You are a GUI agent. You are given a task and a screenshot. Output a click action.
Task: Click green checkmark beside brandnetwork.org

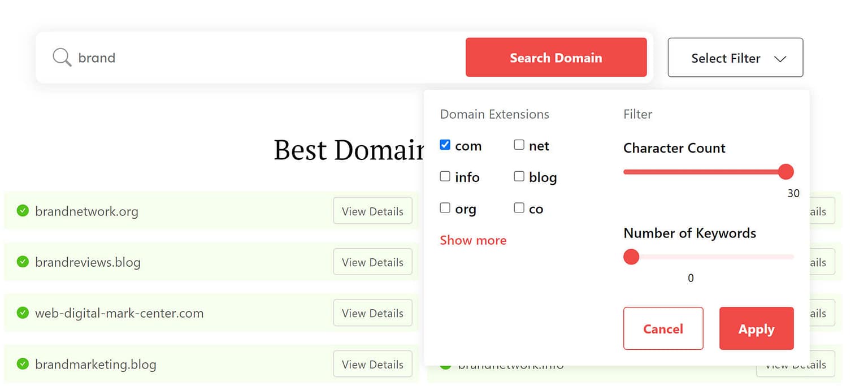point(23,211)
